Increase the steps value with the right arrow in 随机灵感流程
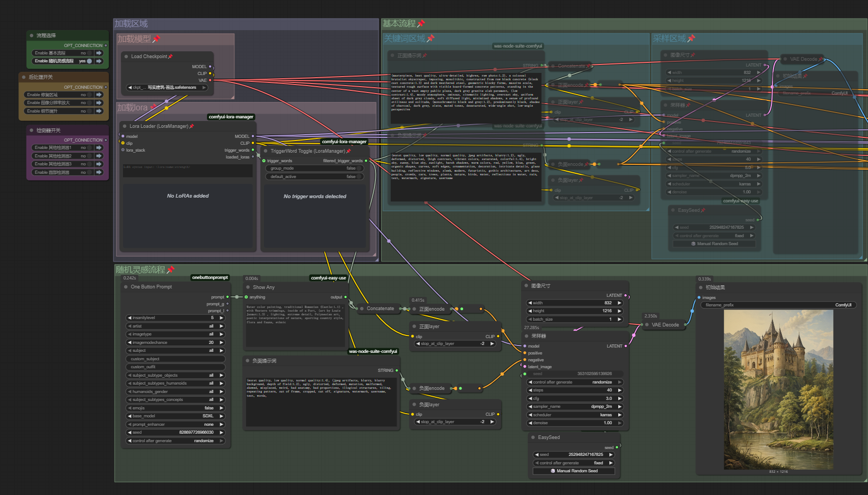Screen dimensions: 868x495 point(620,390)
